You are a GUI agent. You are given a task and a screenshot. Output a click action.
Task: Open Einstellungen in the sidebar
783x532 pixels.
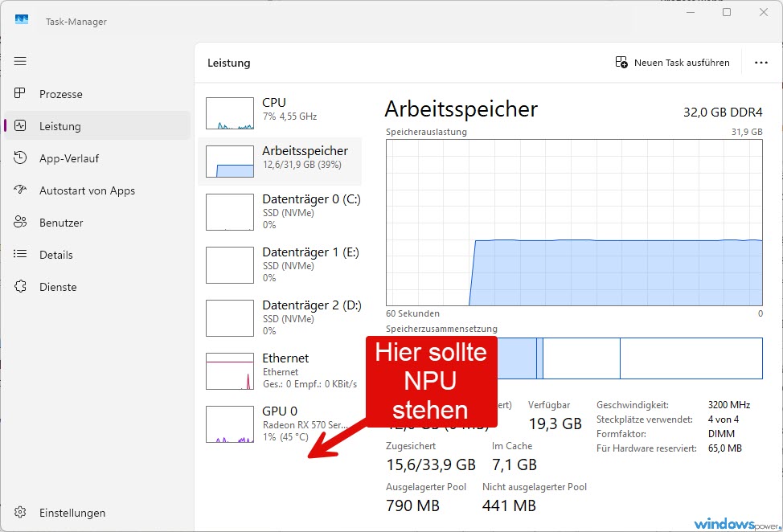click(x=97, y=513)
